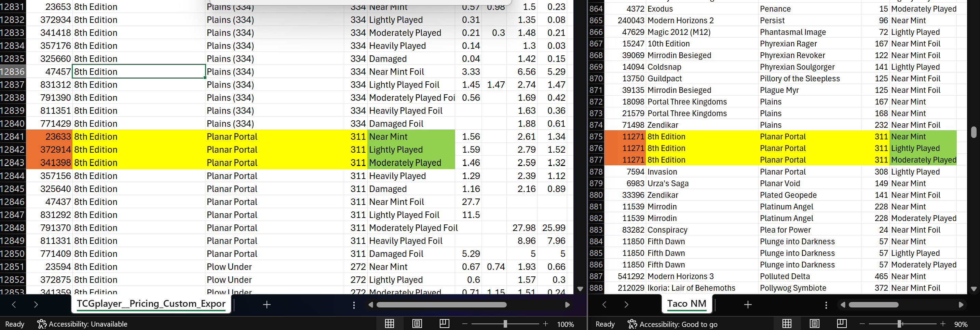The width and height of the screenshot is (980, 330).
Task: Go to next sheet in right window
Action: 626,304
